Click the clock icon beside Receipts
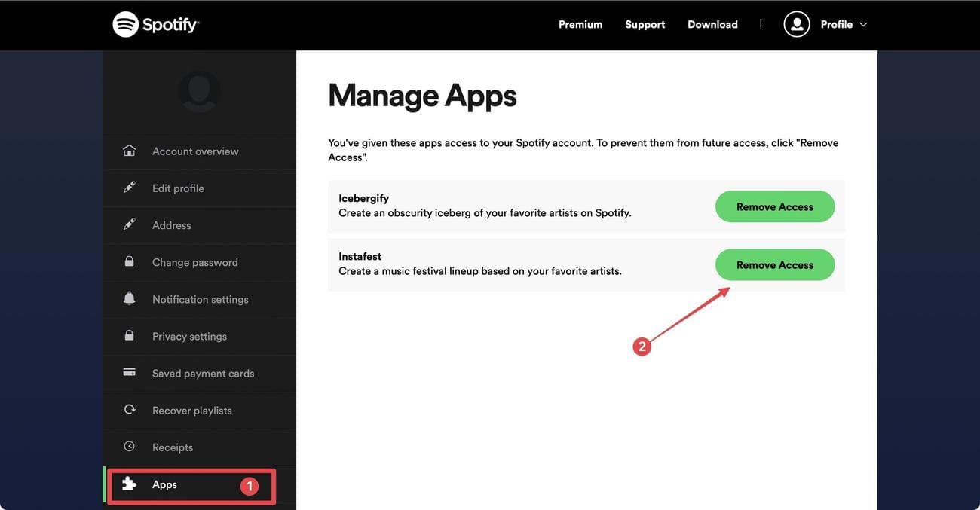980x510 pixels. click(x=130, y=447)
